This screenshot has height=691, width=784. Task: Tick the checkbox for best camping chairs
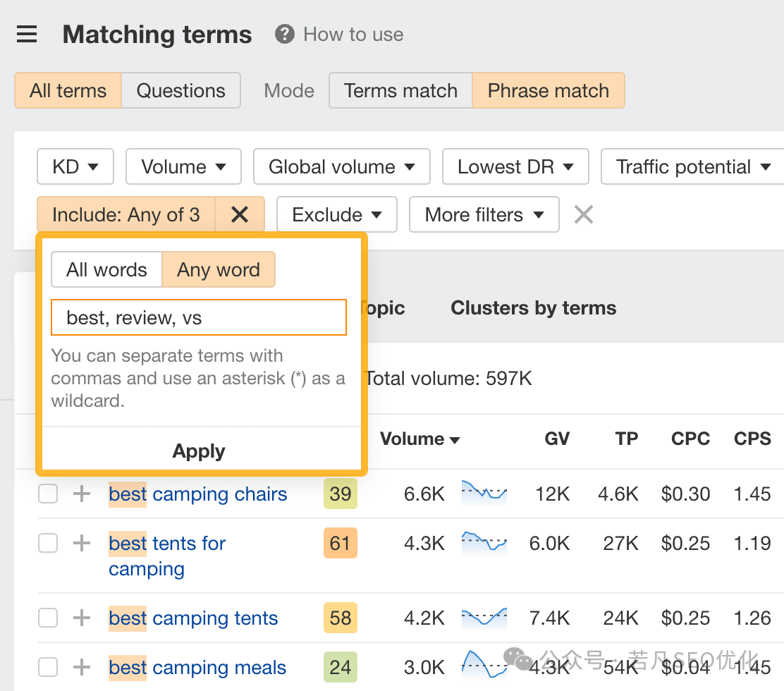[48, 494]
